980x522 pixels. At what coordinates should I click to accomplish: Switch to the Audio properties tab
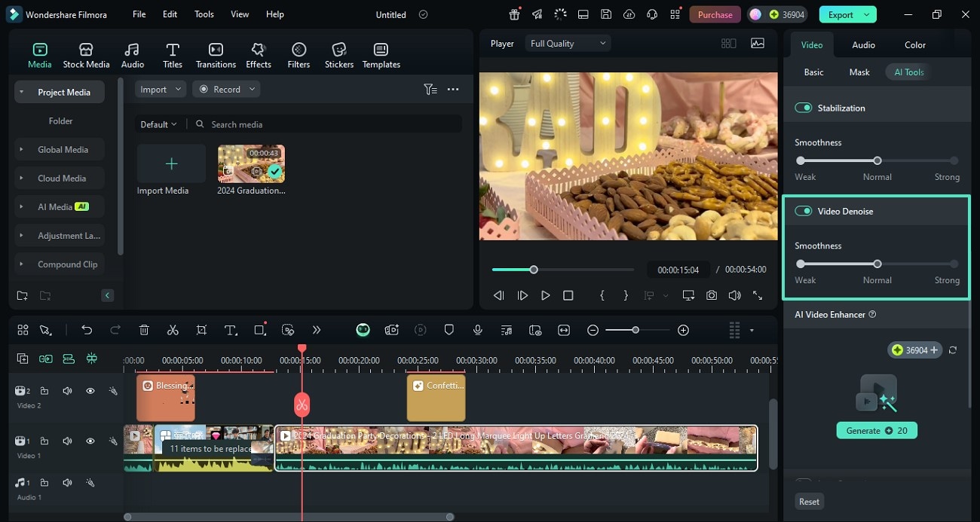(863, 44)
